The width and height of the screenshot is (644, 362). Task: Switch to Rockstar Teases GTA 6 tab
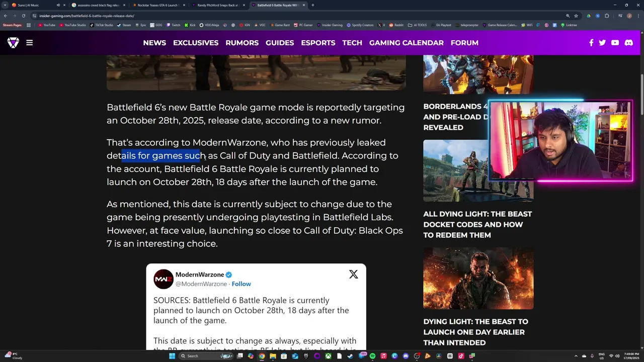(158, 5)
